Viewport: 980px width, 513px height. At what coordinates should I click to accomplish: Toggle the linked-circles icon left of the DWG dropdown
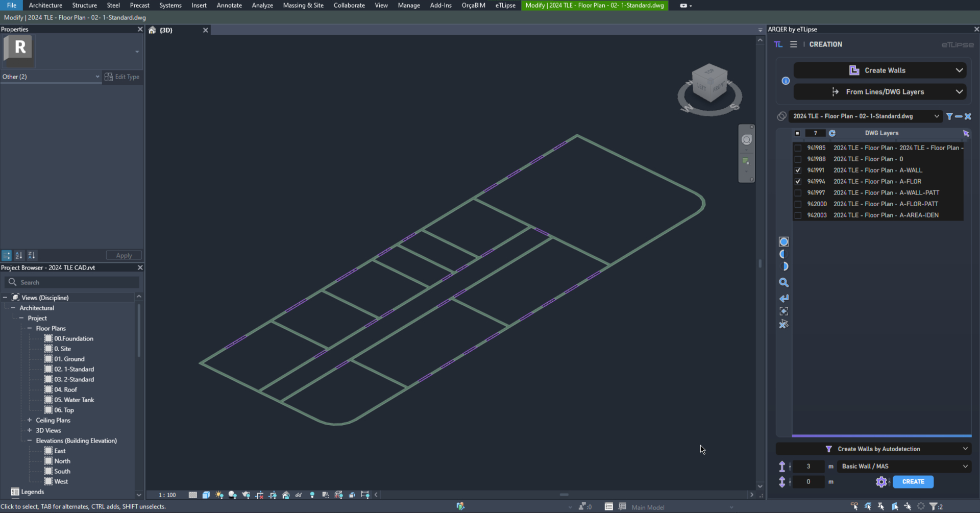pyautogui.click(x=781, y=116)
